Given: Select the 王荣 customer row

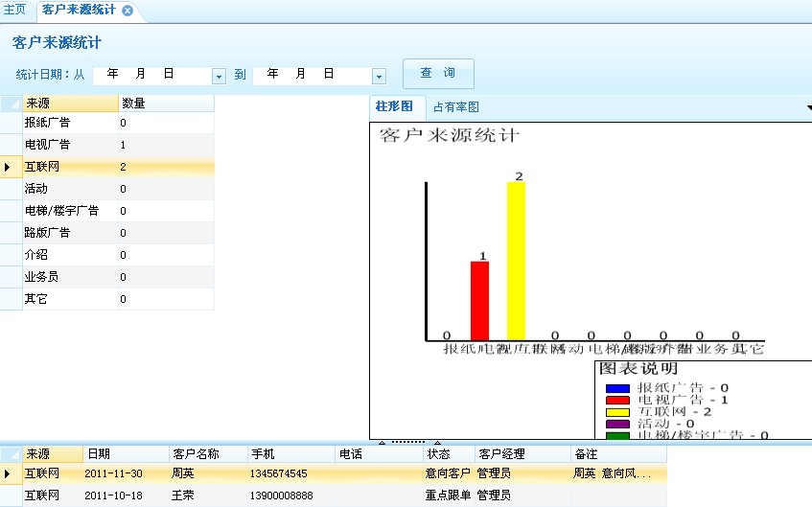Looking at the screenshot, I should click(x=182, y=495).
